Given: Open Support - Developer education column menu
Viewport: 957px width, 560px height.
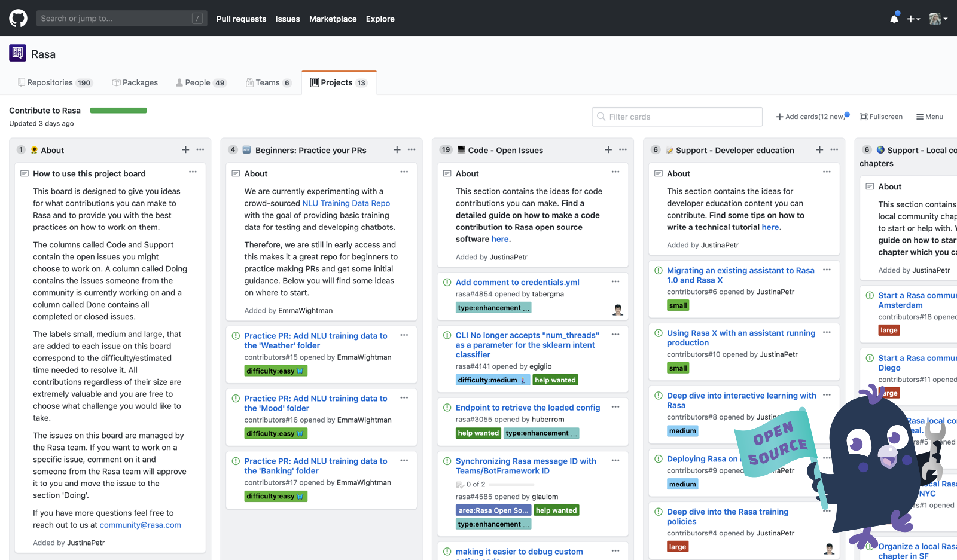Looking at the screenshot, I should [x=834, y=150].
